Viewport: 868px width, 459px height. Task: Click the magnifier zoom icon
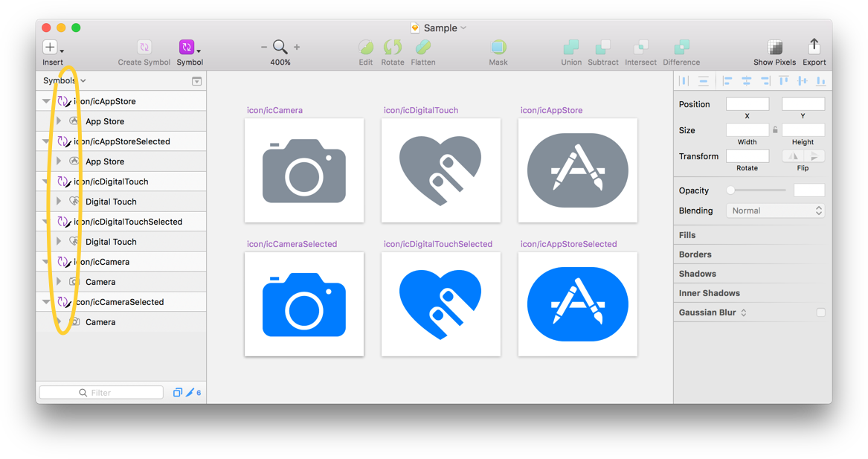click(280, 47)
